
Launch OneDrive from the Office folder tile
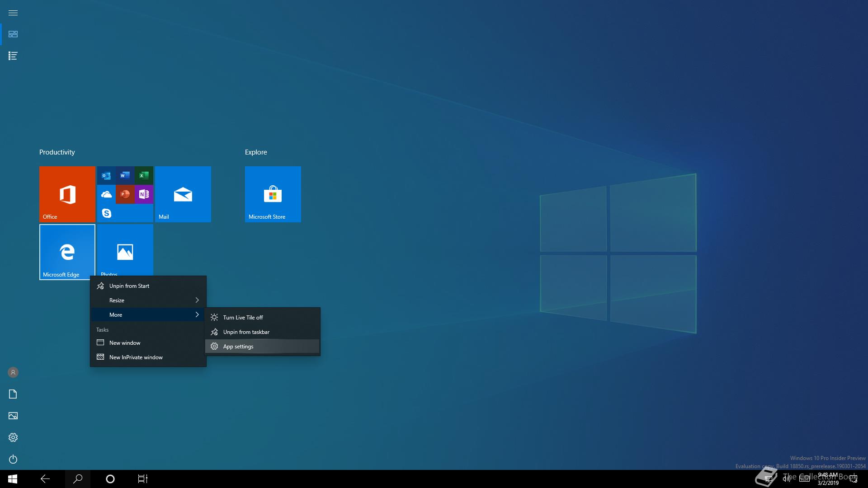click(106, 194)
